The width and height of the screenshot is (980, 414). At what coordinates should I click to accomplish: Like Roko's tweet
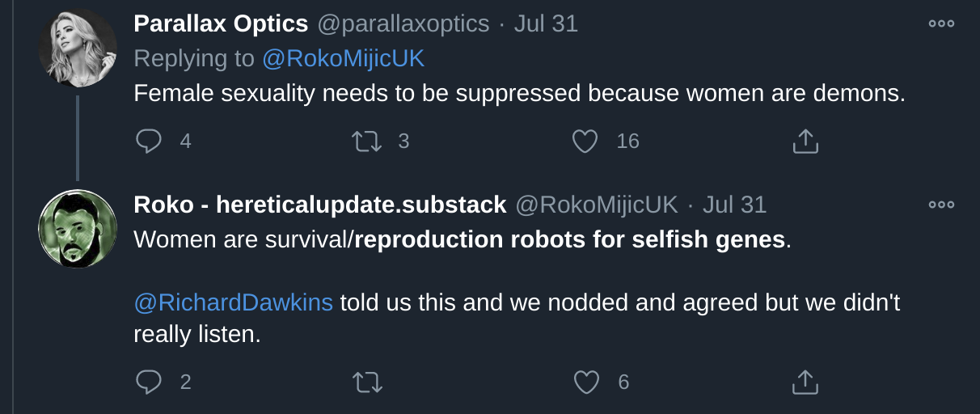pos(585,382)
